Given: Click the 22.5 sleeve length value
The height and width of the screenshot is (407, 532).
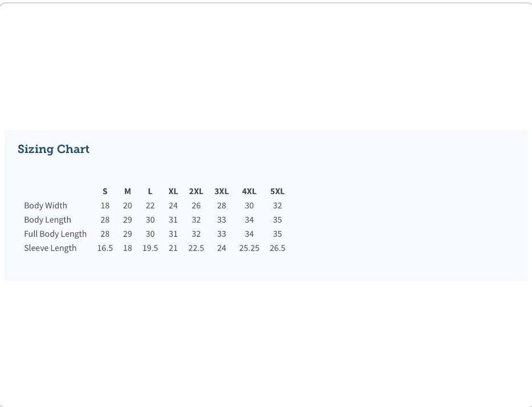Looking at the screenshot, I should pos(196,248).
